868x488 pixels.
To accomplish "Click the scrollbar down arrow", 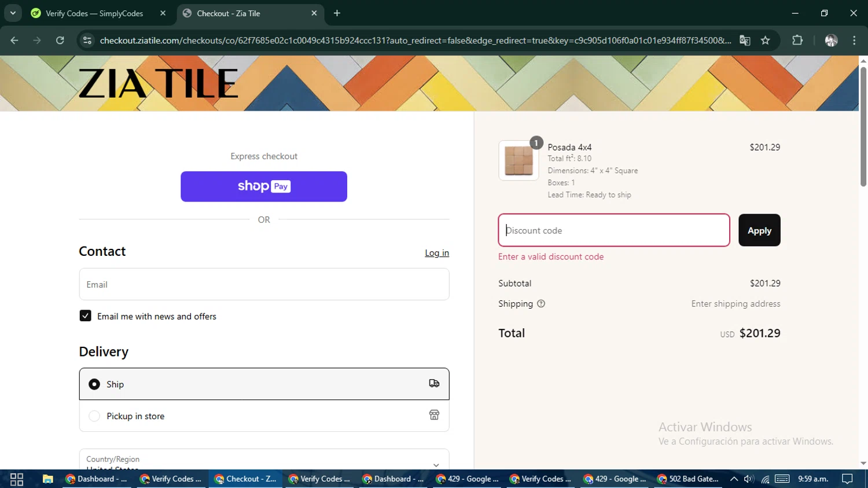I will pyautogui.click(x=863, y=464).
